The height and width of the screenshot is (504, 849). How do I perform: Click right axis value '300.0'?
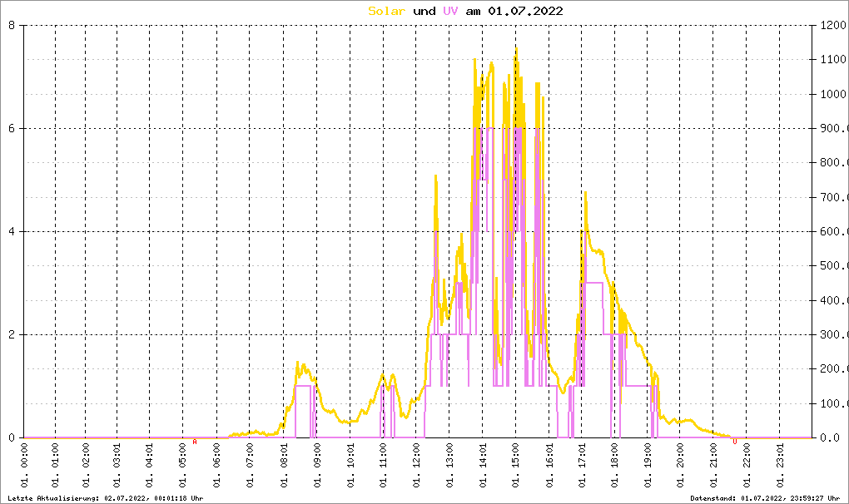[833, 334]
